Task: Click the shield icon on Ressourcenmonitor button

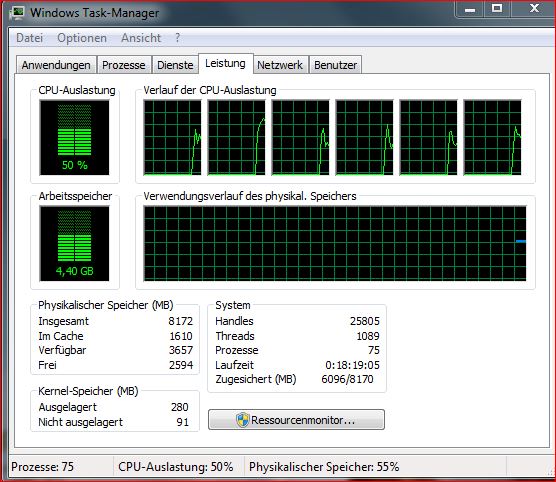Action: pos(242,420)
